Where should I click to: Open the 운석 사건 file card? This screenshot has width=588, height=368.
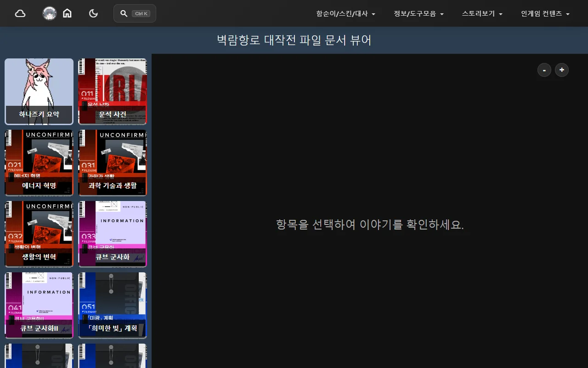pyautogui.click(x=113, y=92)
